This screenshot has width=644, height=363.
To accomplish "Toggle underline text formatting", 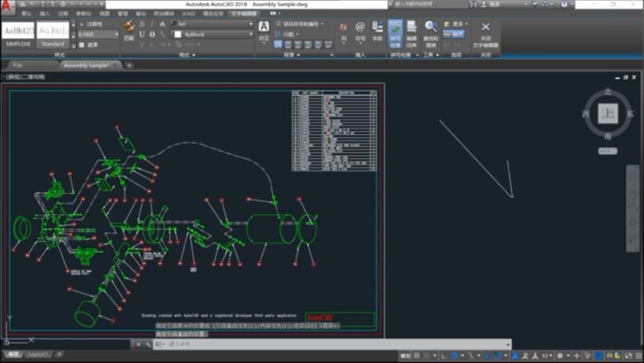I will click(x=142, y=34).
